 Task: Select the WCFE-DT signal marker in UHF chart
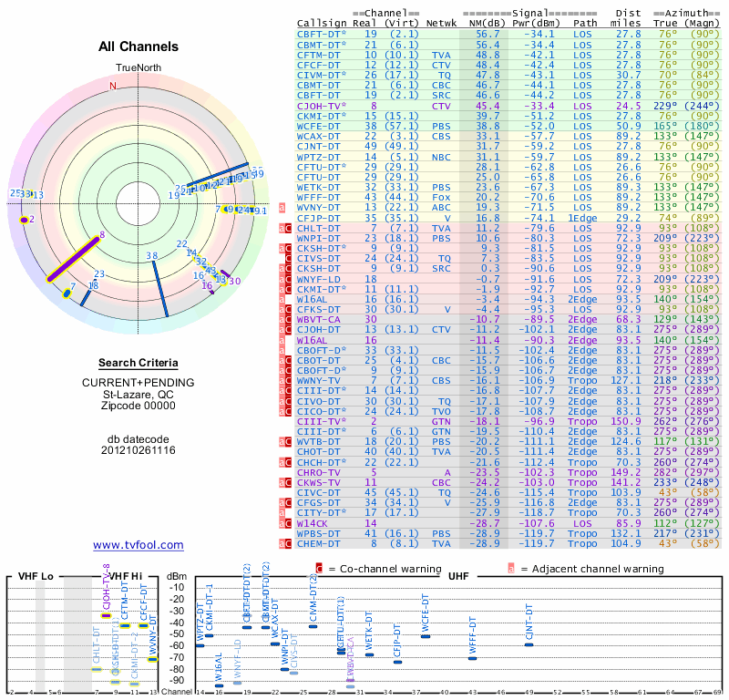[425, 636]
